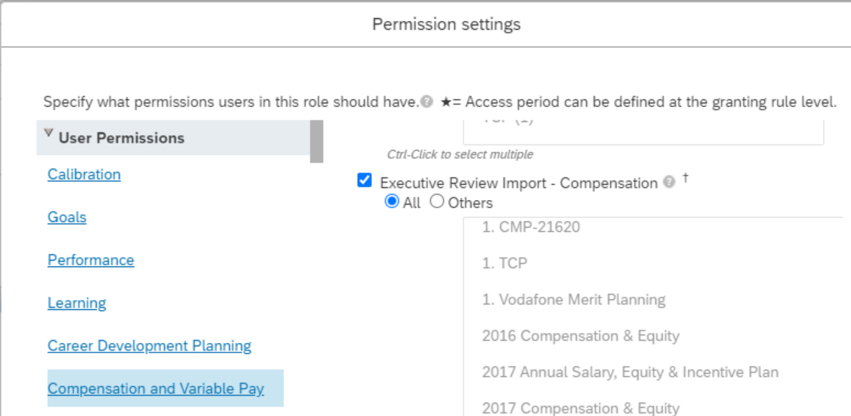Click the left panel scrollbar thumb

(x=316, y=140)
